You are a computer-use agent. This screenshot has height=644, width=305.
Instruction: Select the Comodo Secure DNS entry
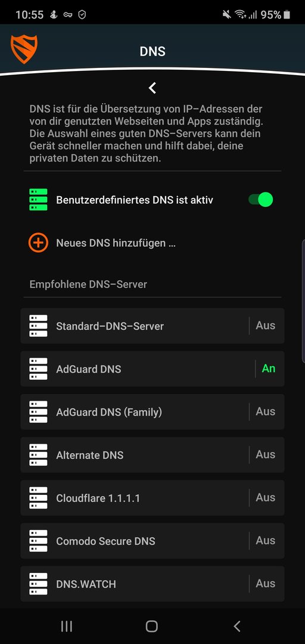point(152,540)
